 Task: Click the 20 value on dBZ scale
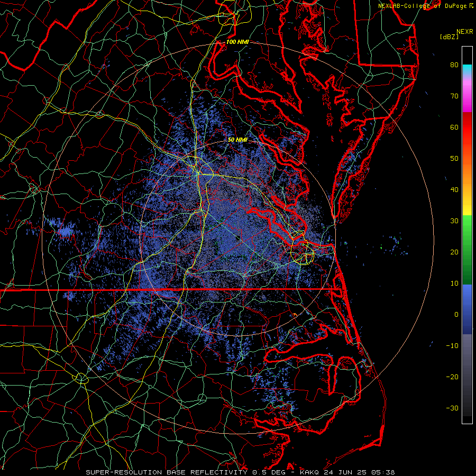(454, 252)
